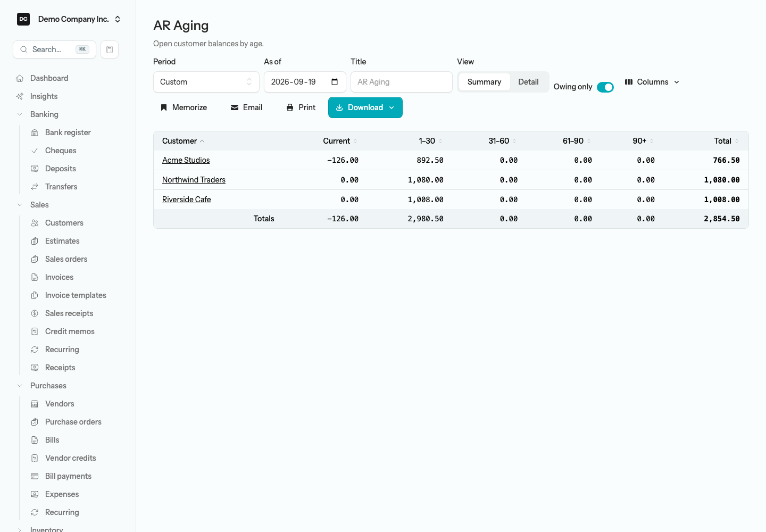Open Estimates in the sidebar

(x=62, y=241)
